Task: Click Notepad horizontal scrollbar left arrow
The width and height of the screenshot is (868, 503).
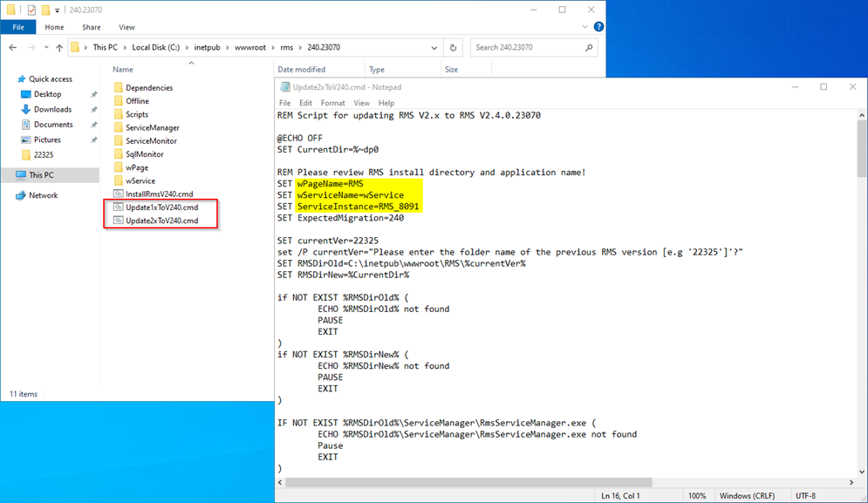Action: click(280, 483)
